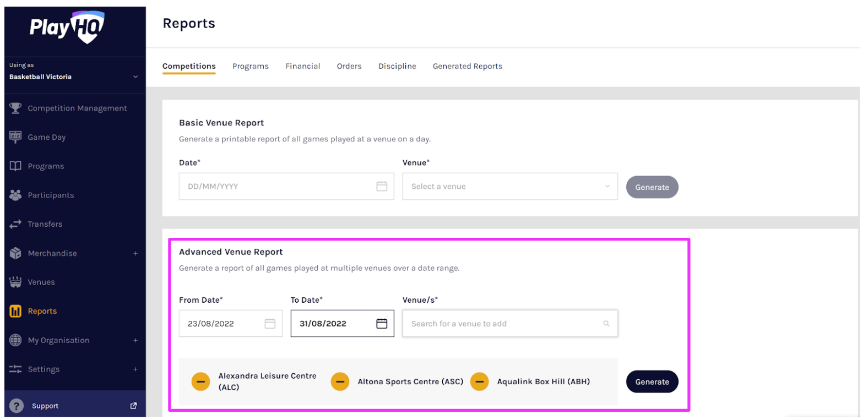Switch to the Financial tab
Screen dimensions: 868x420
(x=302, y=66)
